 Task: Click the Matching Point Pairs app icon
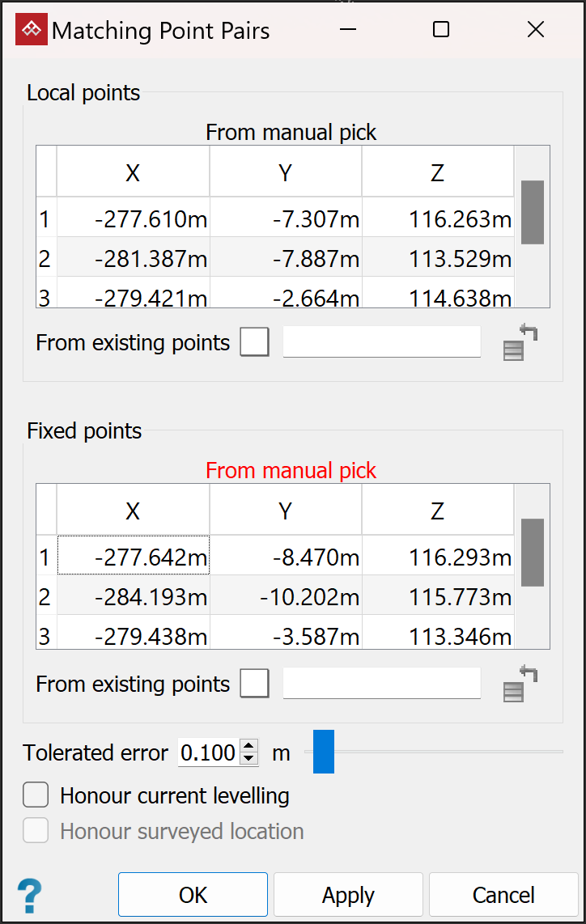pyautogui.click(x=32, y=31)
